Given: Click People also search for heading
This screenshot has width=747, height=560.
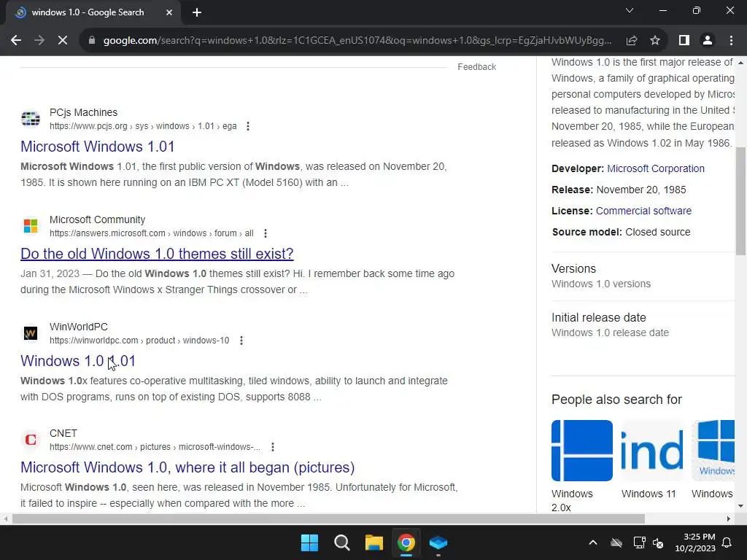Looking at the screenshot, I should point(617,400).
